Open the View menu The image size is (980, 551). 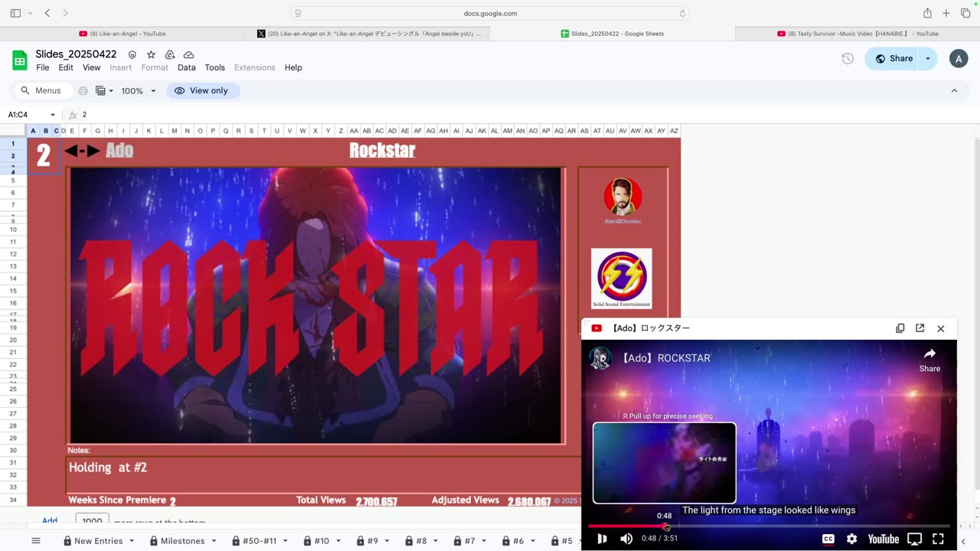tap(91, 67)
